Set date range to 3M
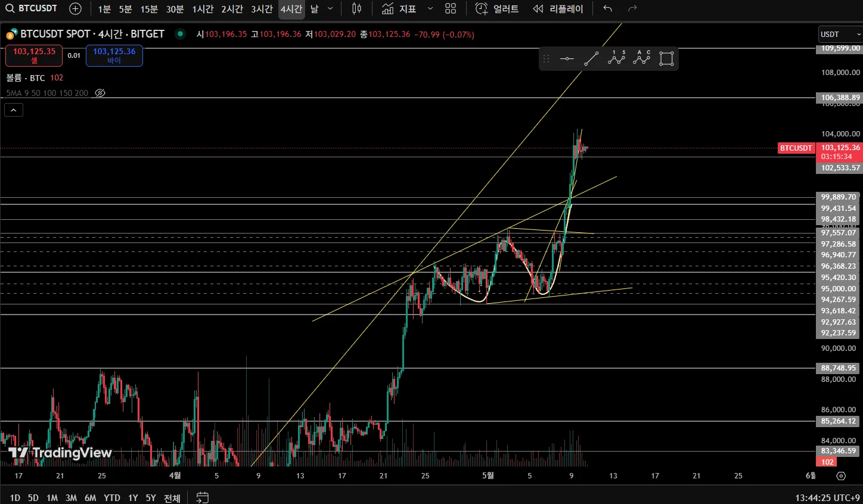The width and height of the screenshot is (863, 504). (x=71, y=497)
